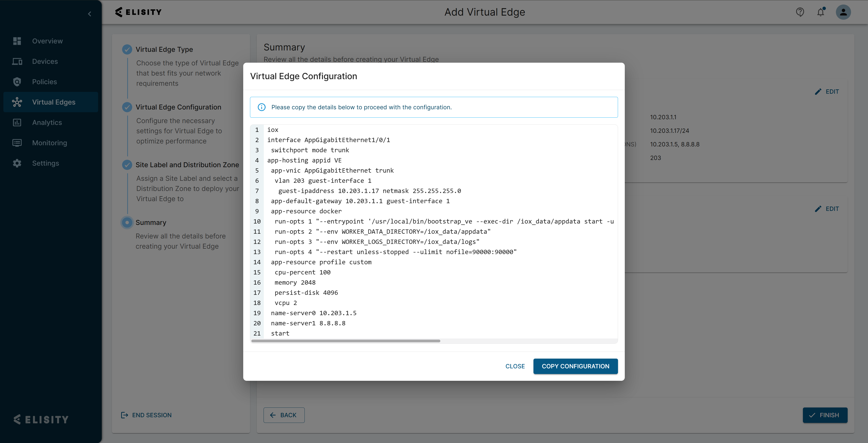Image resolution: width=868 pixels, height=443 pixels.
Task: Click config line 'vcpu 2'
Action: [x=286, y=303]
